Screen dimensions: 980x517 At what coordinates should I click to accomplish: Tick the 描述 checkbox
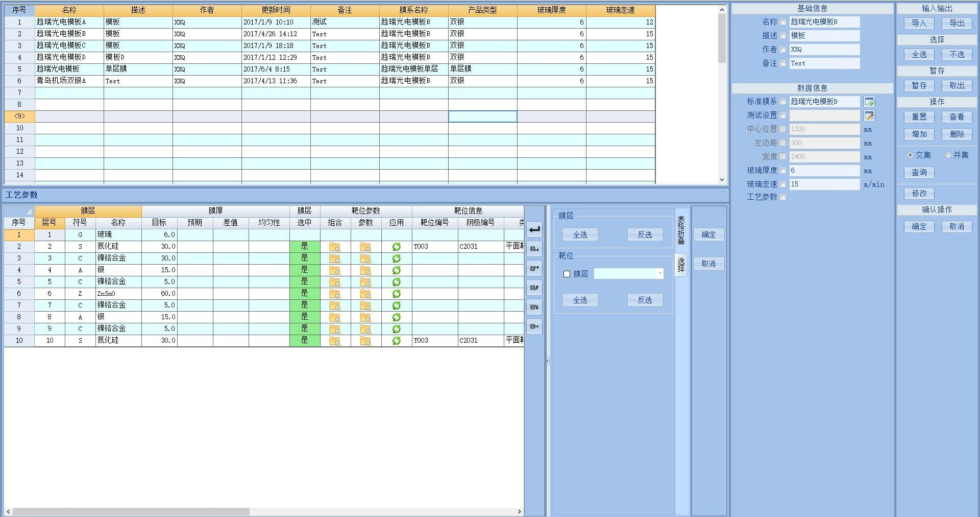[783, 36]
